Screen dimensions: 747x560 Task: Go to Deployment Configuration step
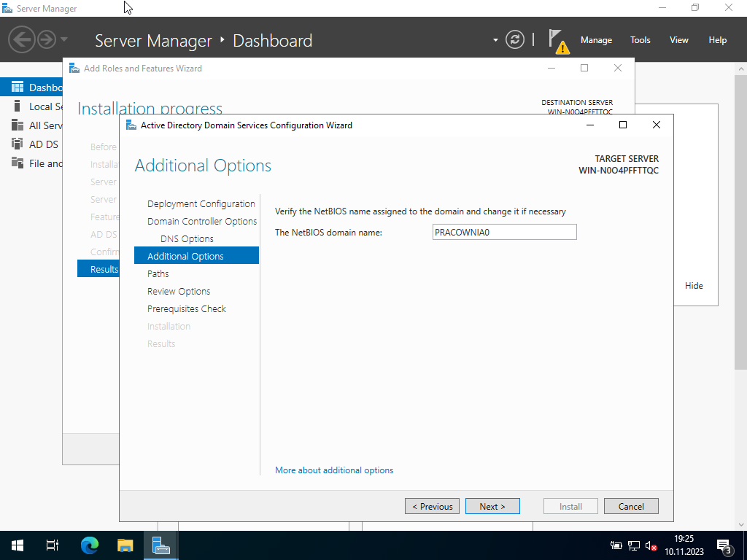(201, 204)
